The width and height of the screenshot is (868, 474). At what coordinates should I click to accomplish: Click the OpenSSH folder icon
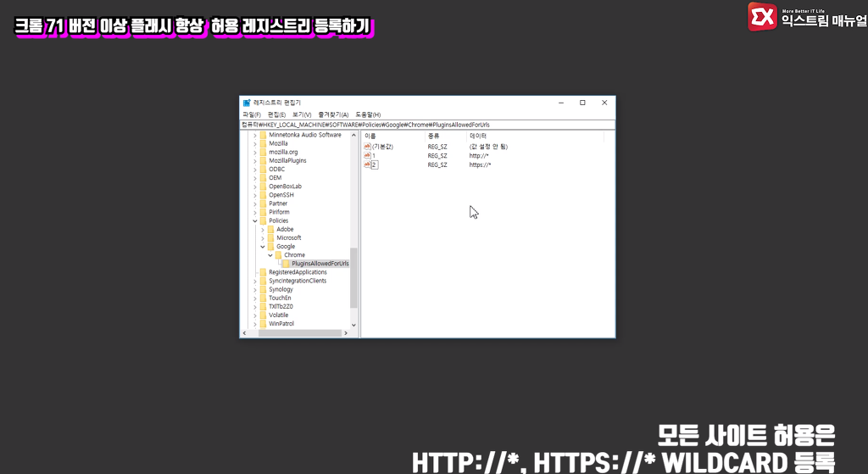click(264, 195)
